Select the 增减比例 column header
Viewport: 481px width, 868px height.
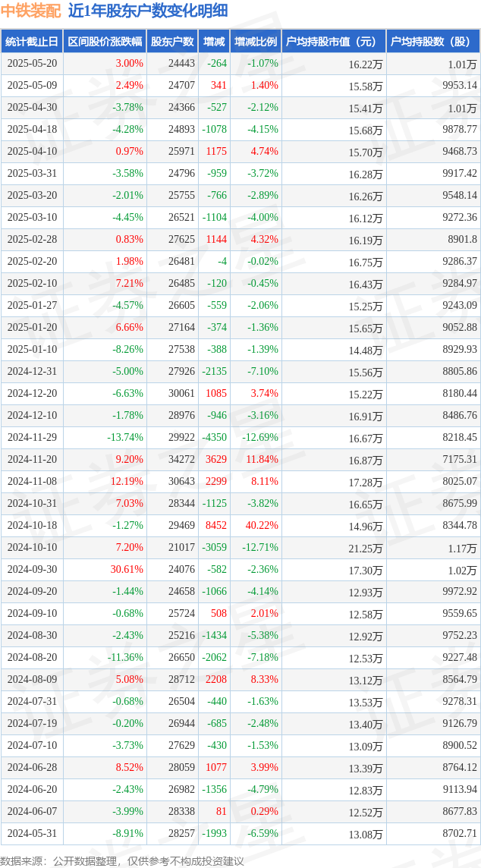pyautogui.click(x=256, y=42)
